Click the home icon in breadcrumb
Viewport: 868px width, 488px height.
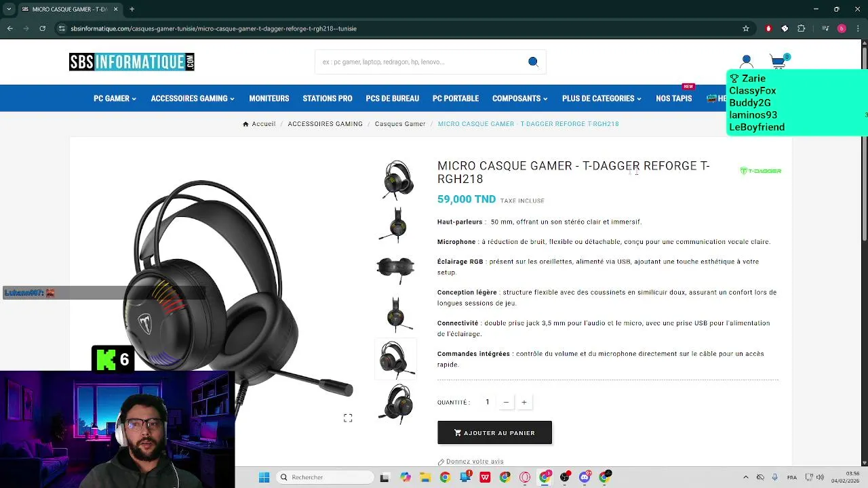tap(246, 124)
